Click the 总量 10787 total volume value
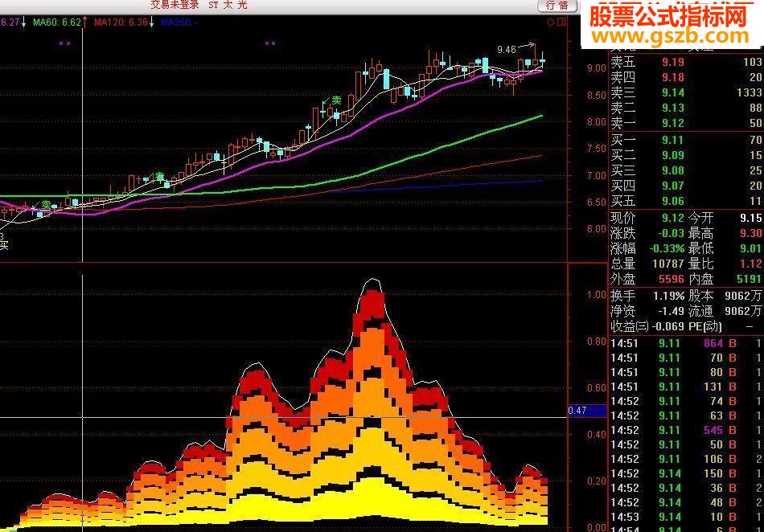 tap(668, 264)
